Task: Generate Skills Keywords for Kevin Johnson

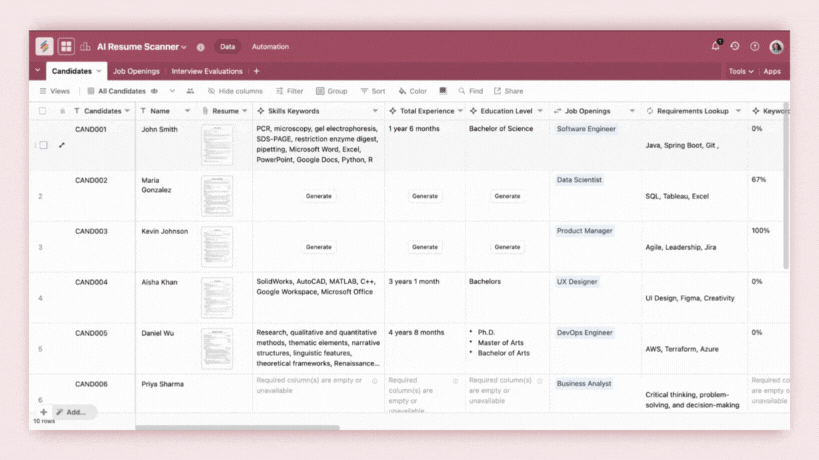Action: click(x=319, y=247)
